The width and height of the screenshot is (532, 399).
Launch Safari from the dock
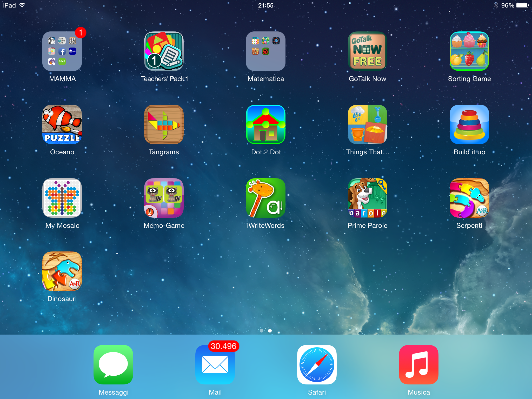tap(317, 365)
